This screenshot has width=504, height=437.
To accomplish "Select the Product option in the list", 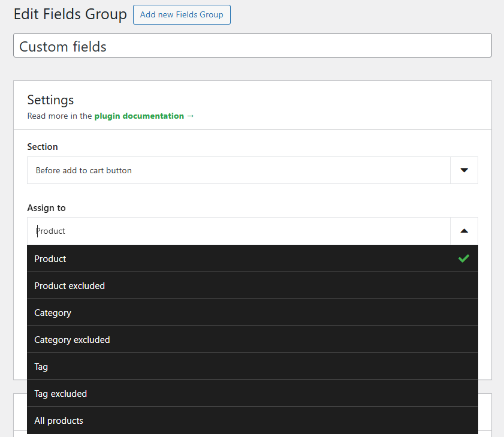I will click(50, 259).
